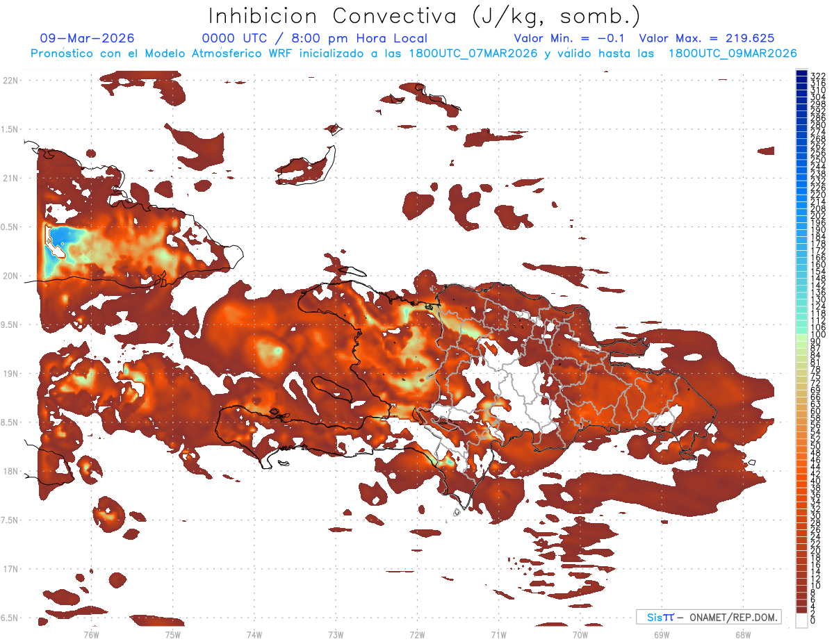Viewport: 834px width, 644px height.
Task: Click the color bar value '280'
Action: pyautogui.click(x=818, y=124)
